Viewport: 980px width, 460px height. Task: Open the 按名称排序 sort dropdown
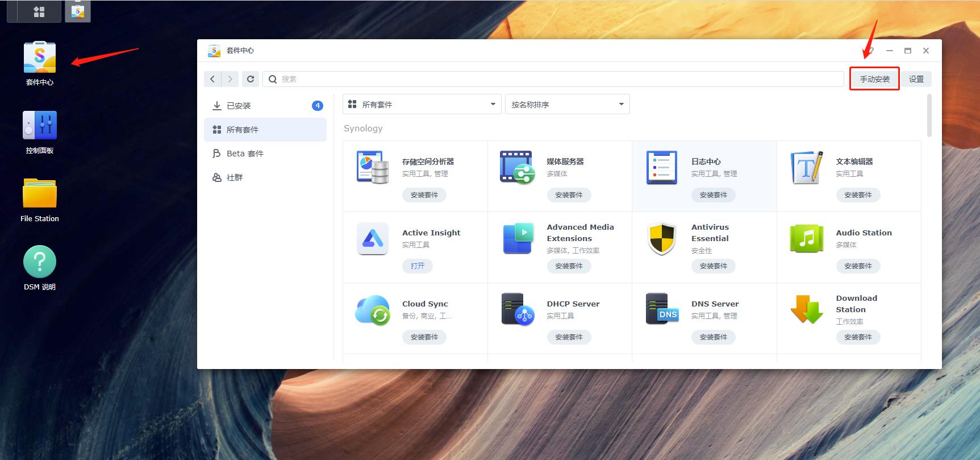tap(568, 104)
